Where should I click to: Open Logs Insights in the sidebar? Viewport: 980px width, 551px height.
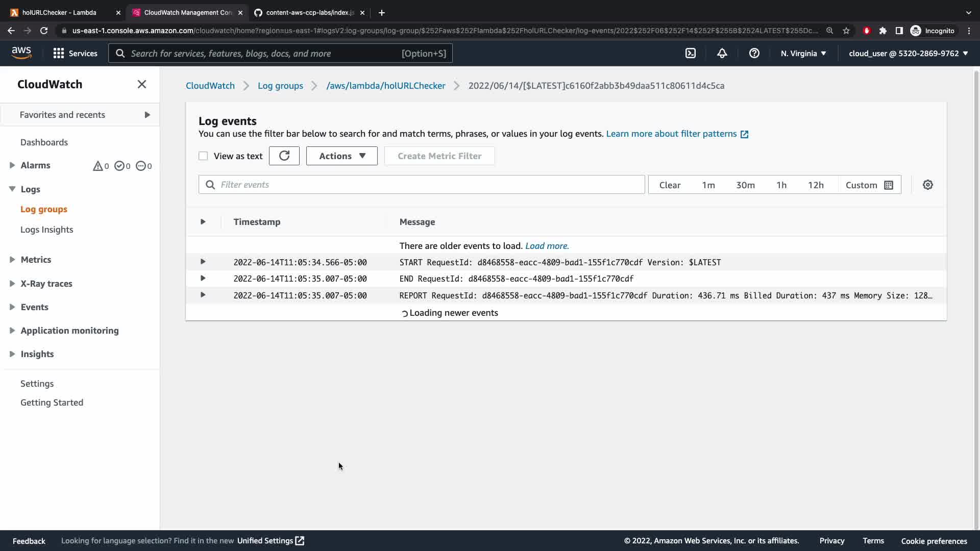click(x=46, y=230)
